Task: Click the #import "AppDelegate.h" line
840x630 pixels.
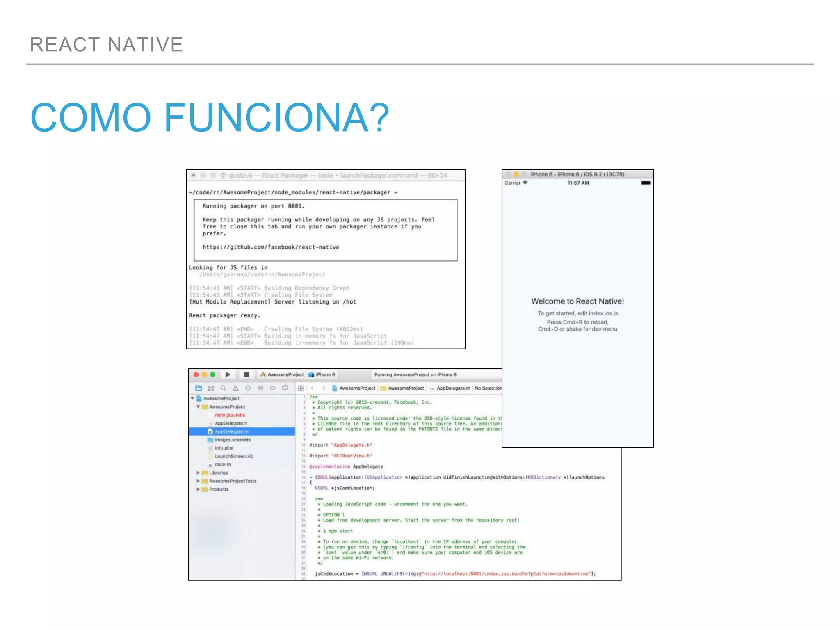Action: (340, 445)
